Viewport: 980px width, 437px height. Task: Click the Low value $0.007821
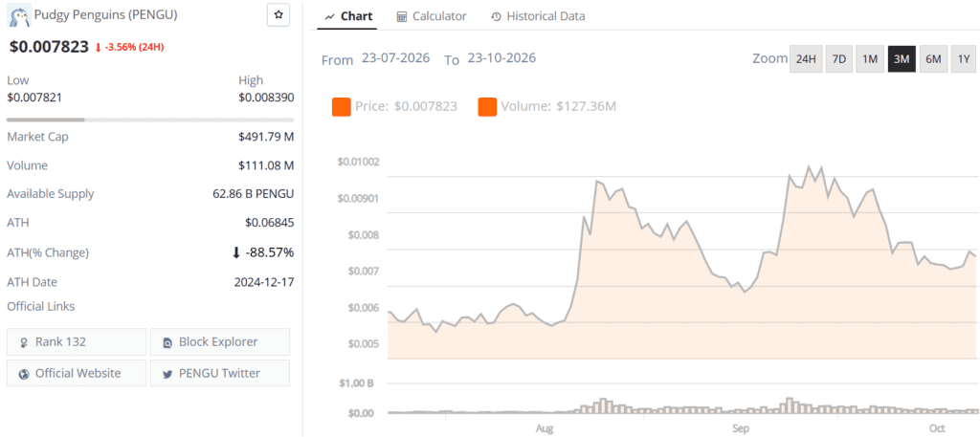34,98
